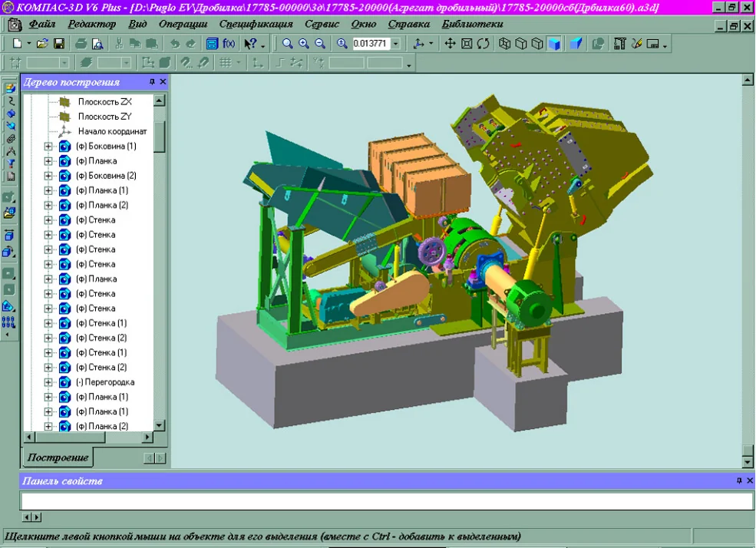The image size is (756, 548).
Task: Click the component array icon in sidebar
Action: click(x=8, y=322)
